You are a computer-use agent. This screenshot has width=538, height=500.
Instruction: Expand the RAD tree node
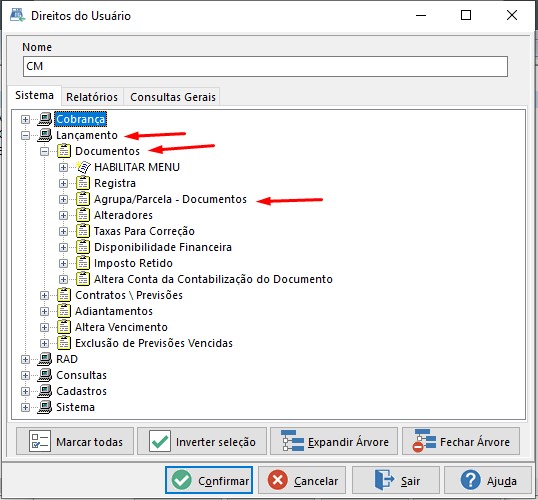tap(25, 360)
